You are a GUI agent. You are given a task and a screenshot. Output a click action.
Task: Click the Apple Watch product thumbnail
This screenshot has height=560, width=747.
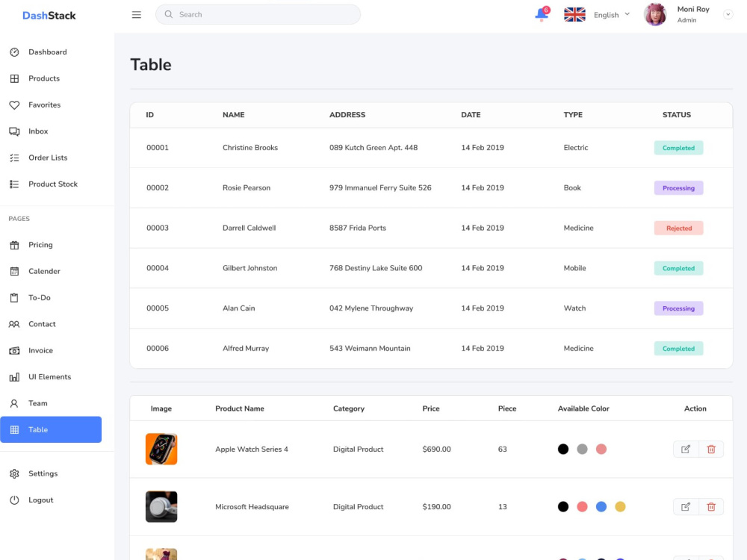(x=161, y=449)
